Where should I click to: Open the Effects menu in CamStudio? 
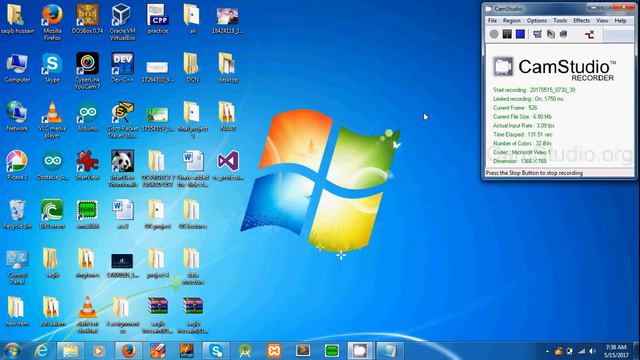(581, 20)
